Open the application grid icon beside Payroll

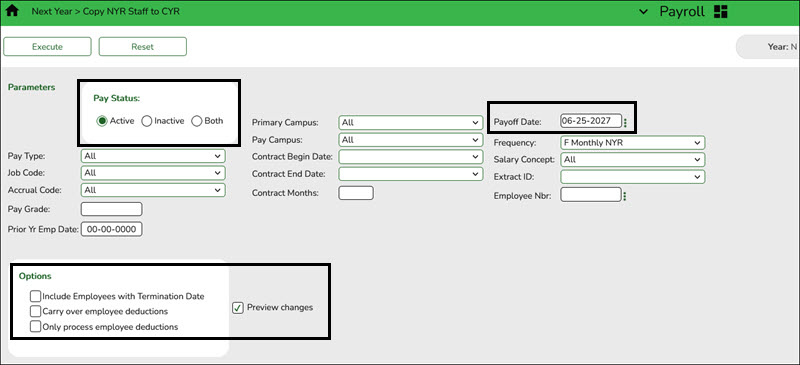721,12
